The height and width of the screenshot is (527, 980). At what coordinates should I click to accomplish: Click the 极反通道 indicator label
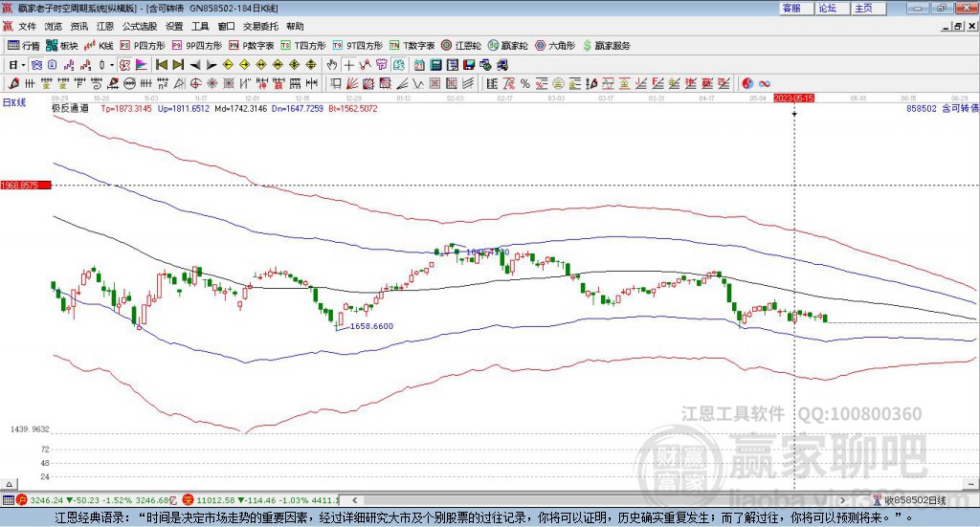coord(70,108)
